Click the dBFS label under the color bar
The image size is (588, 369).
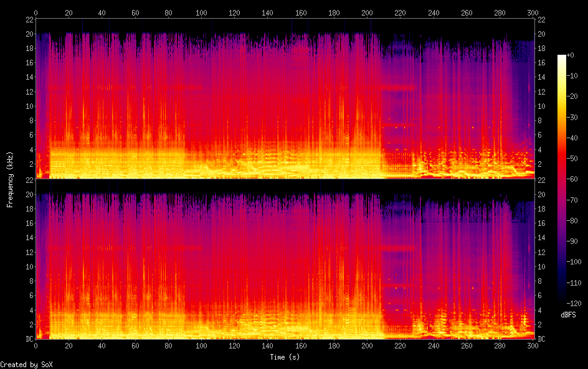(x=568, y=315)
